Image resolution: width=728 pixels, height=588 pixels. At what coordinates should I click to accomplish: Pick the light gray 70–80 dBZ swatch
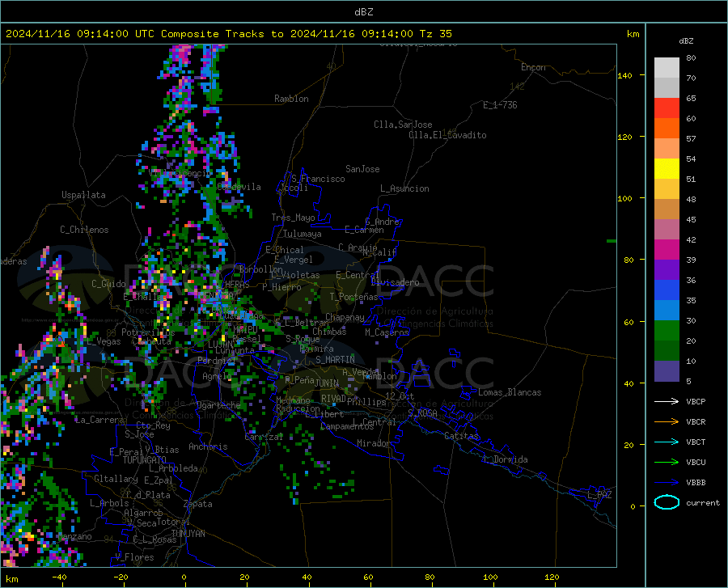(x=667, y=67)
